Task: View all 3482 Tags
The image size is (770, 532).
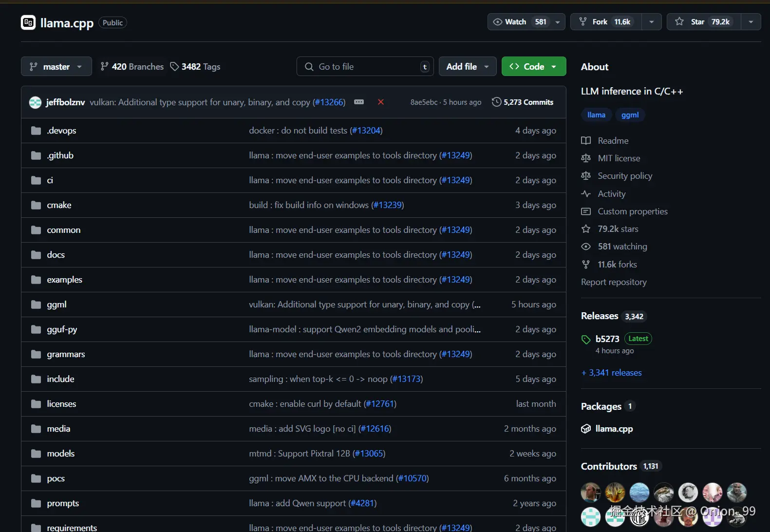Action: click(x=195, y=66)
